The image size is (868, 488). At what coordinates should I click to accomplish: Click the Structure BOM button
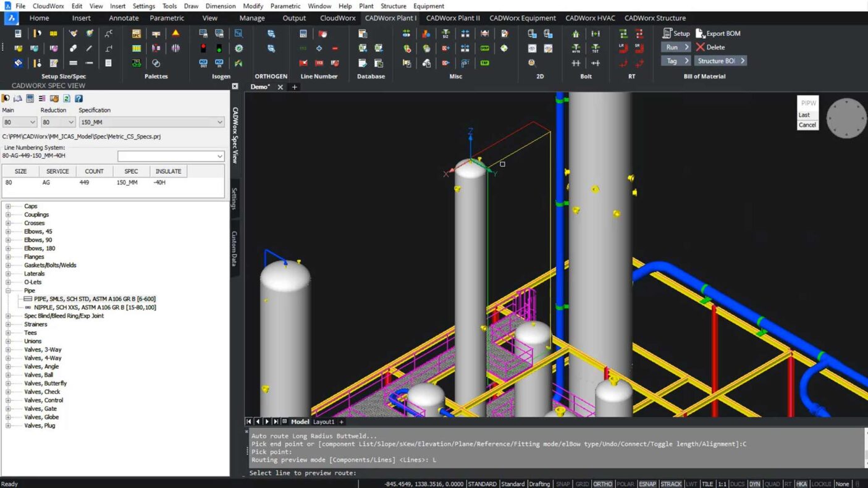point(721,61)
